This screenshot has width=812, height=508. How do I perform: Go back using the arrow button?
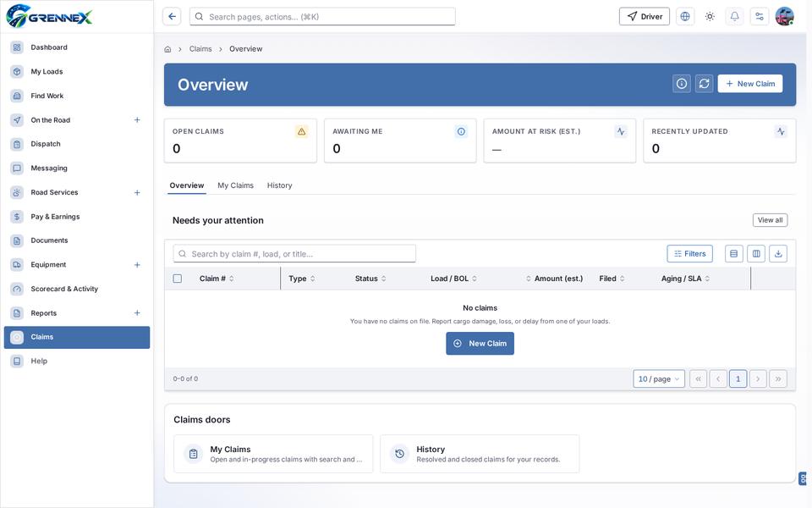tap(172, 17)
